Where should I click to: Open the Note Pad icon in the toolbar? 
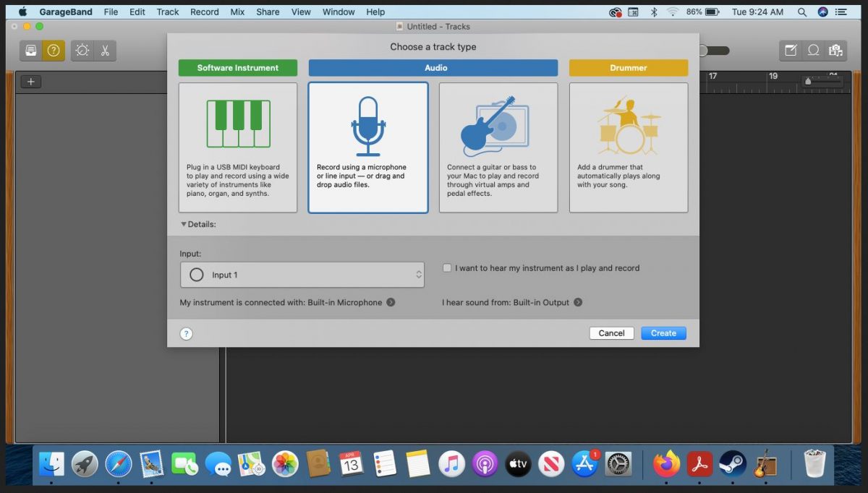click(789, 50)
